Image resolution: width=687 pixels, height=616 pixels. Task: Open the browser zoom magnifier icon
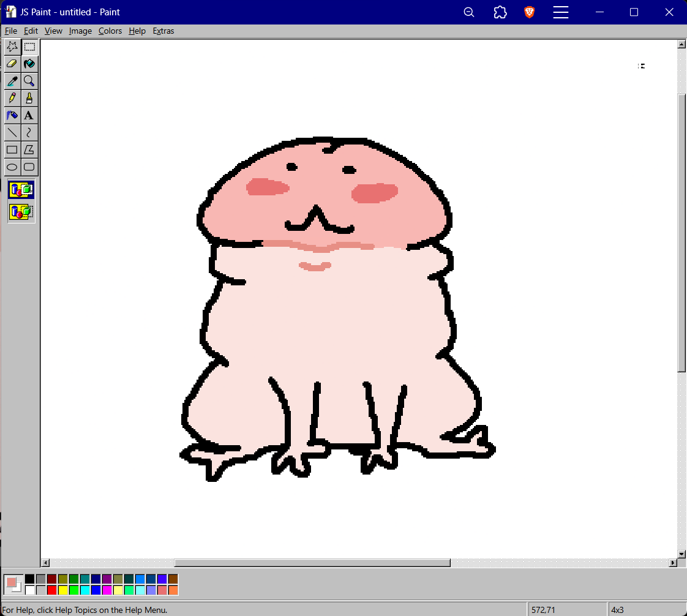pyautogui.click(x=469, y=12)
